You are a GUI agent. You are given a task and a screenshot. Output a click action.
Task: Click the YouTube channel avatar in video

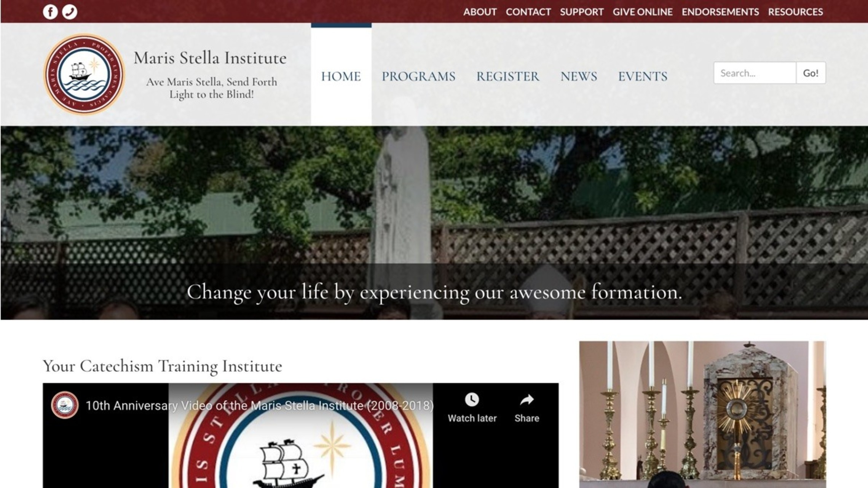point(65,405)
